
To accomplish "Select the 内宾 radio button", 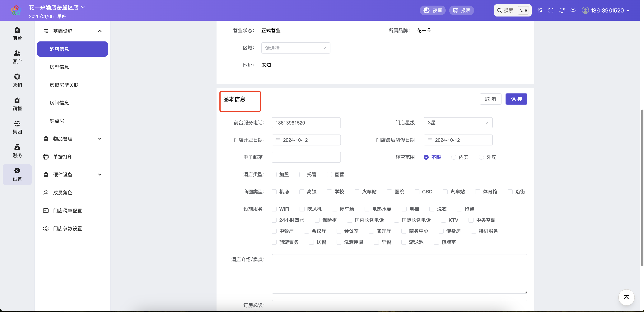I will pos(454,157).
